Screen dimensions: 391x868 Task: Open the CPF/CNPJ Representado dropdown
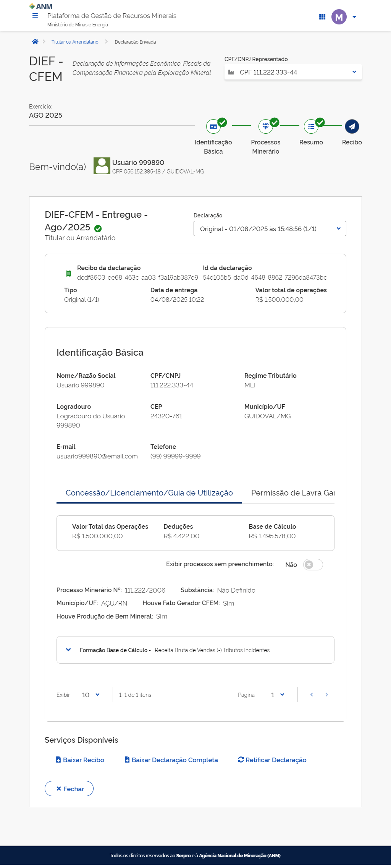click(293, 72)
